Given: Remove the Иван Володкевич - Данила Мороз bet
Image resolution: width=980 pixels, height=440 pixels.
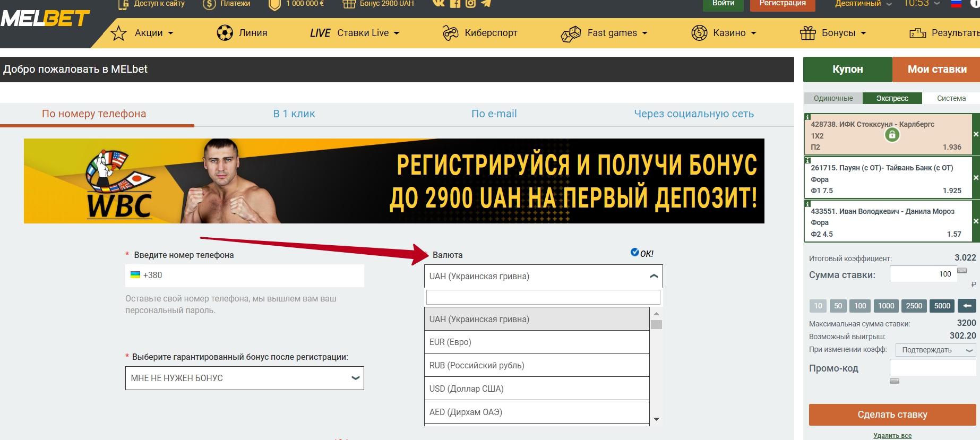Looking at the screenshot, I should point(976,221).
